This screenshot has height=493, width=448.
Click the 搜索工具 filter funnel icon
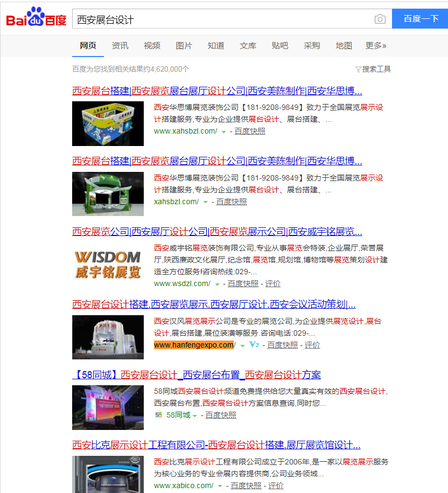tap(358, 70)
